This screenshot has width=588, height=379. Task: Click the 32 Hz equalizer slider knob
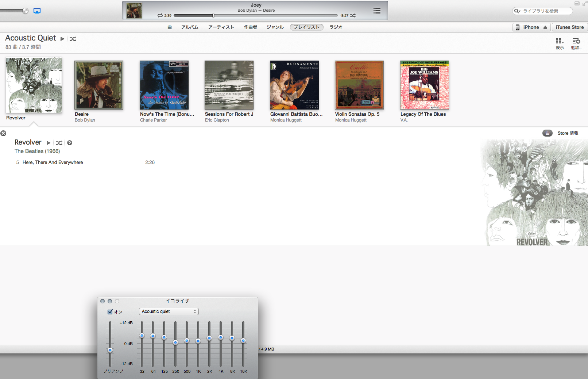[x=142, y=336]
